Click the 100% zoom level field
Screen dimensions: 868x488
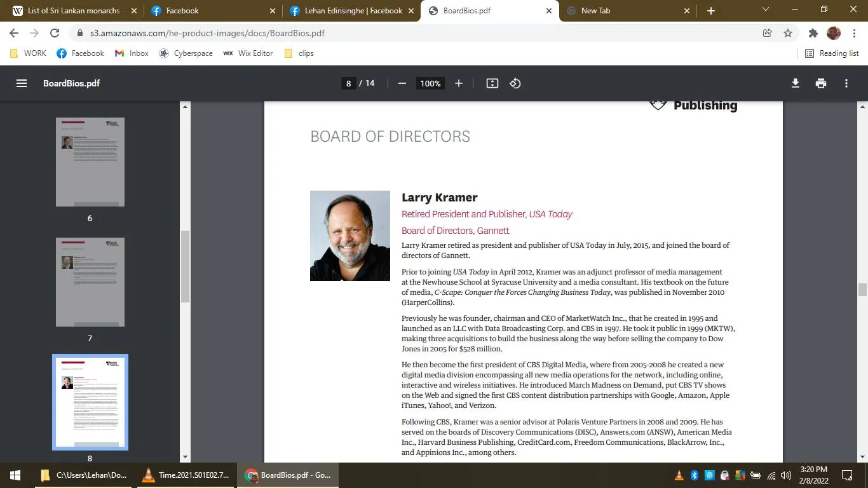click(430, 83)
